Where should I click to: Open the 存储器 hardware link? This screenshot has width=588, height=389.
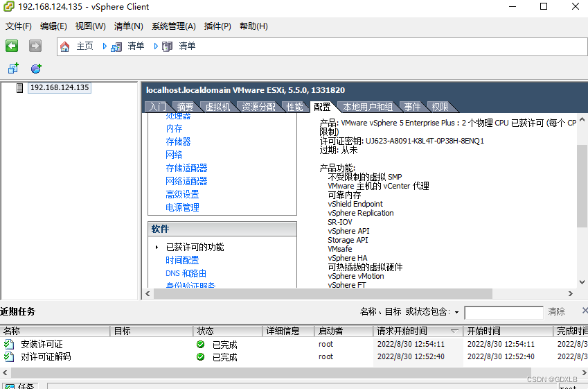(x=178, y=141)
